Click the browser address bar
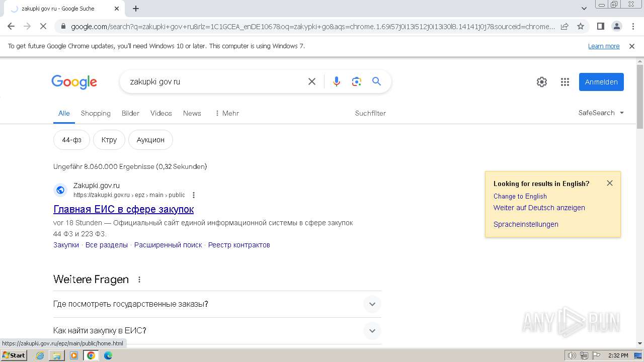 pos(312,26)
